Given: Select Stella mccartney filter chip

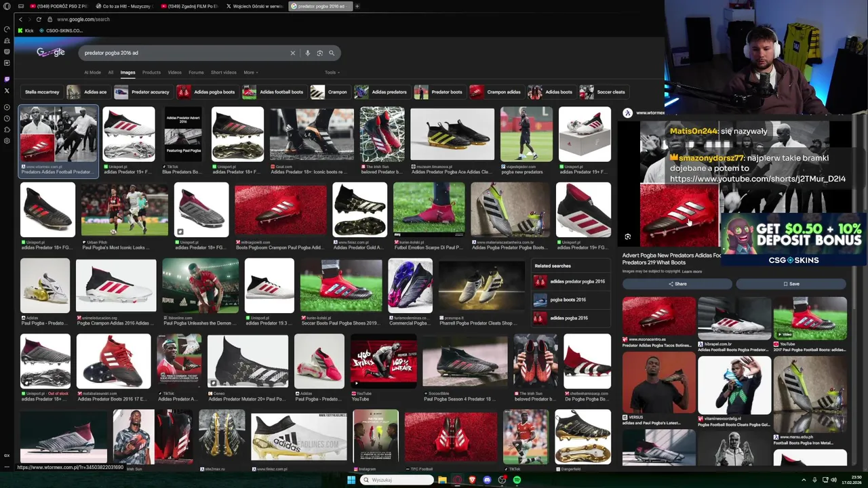Looking at the screenshot, I should pyautogui.click(x=42, y=92).
